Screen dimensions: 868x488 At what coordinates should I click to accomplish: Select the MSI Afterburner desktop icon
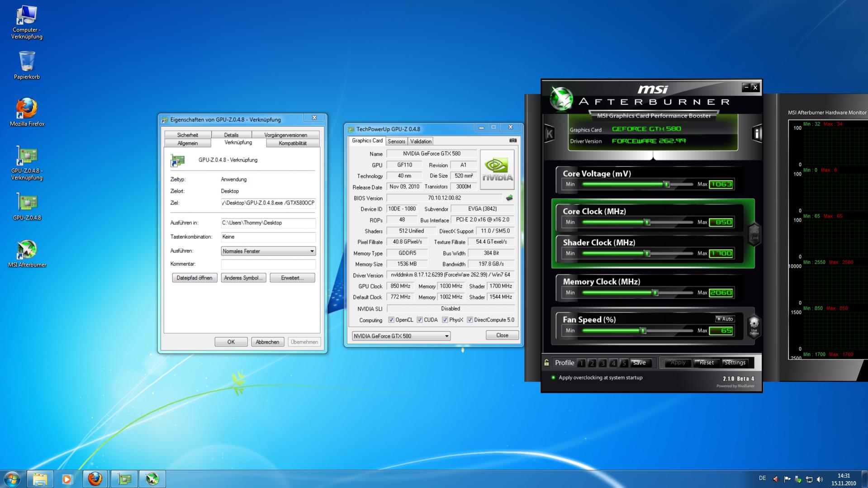(27, 254)
